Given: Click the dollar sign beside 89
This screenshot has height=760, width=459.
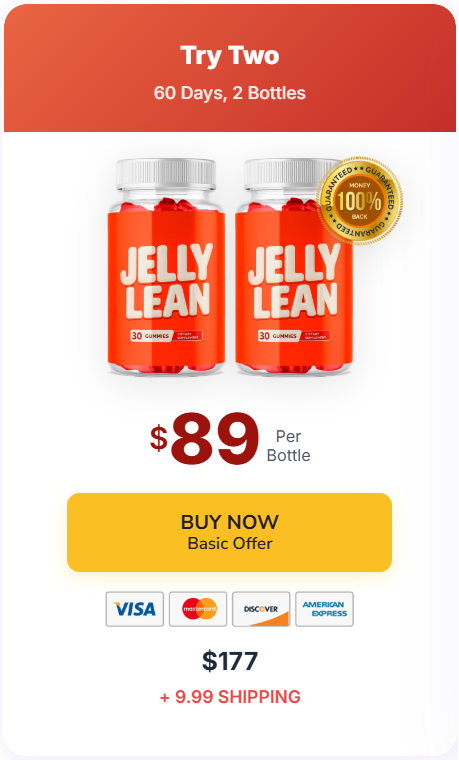Looking at the screenshot, I should coord(158,437).
